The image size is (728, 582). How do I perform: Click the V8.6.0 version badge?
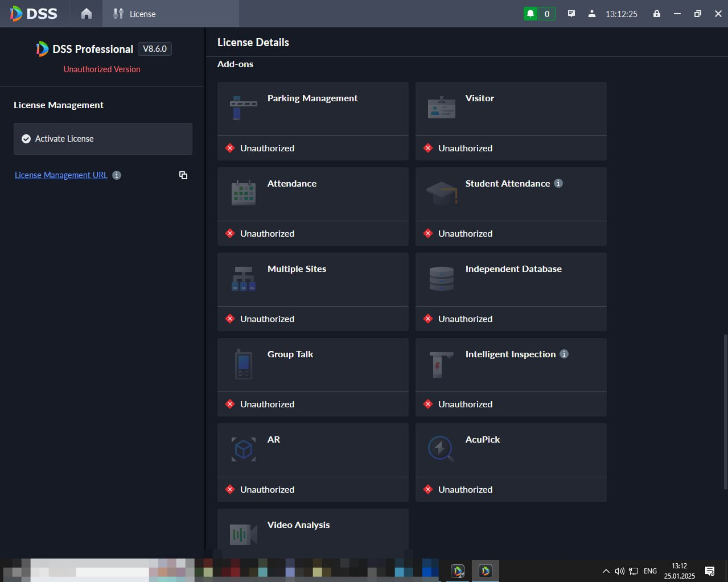(x=155, y=49)
